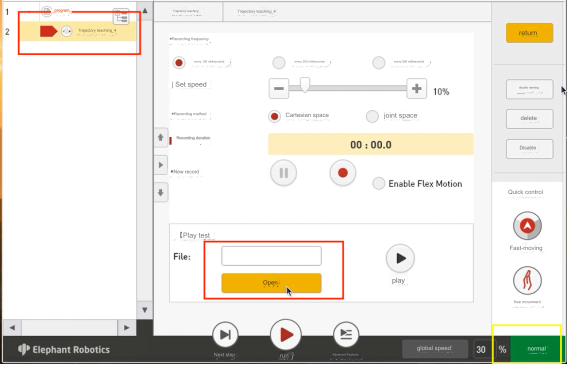
Task: Click the horizontal scrollbar's right arrow
Action: click(x=126, y=328)
